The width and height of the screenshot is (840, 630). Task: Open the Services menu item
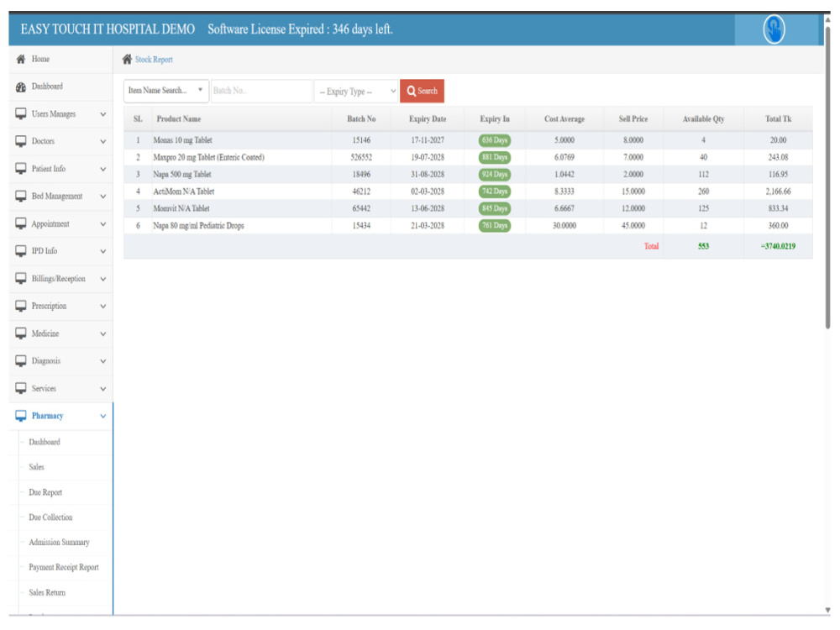click(61, 388)
